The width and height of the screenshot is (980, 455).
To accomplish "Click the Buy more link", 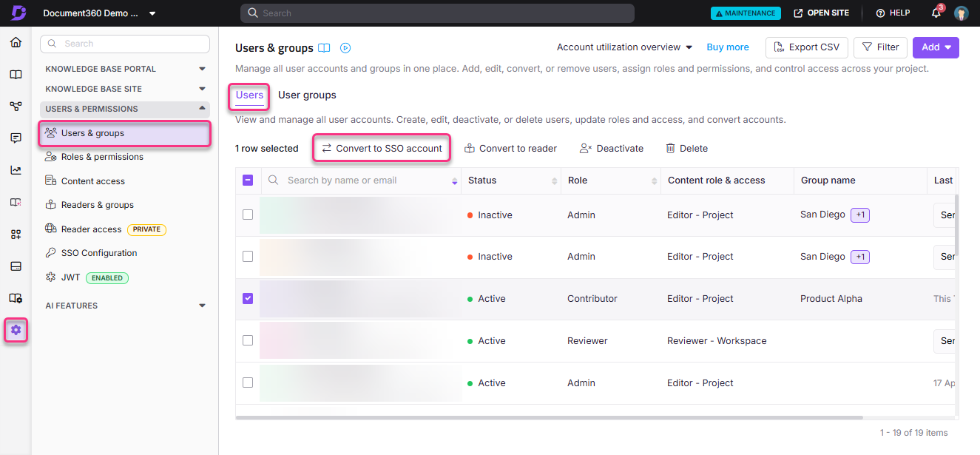I will coord(727,47).
